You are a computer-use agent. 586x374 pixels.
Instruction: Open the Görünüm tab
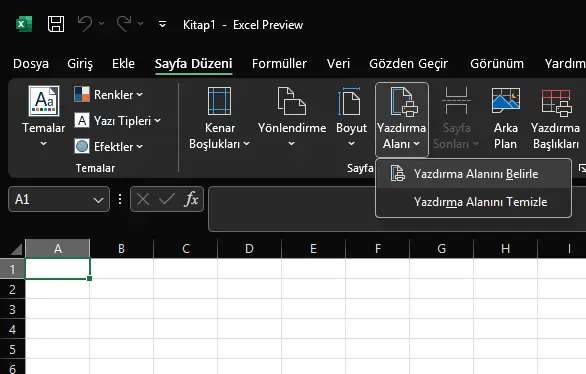tap(497, 64)
